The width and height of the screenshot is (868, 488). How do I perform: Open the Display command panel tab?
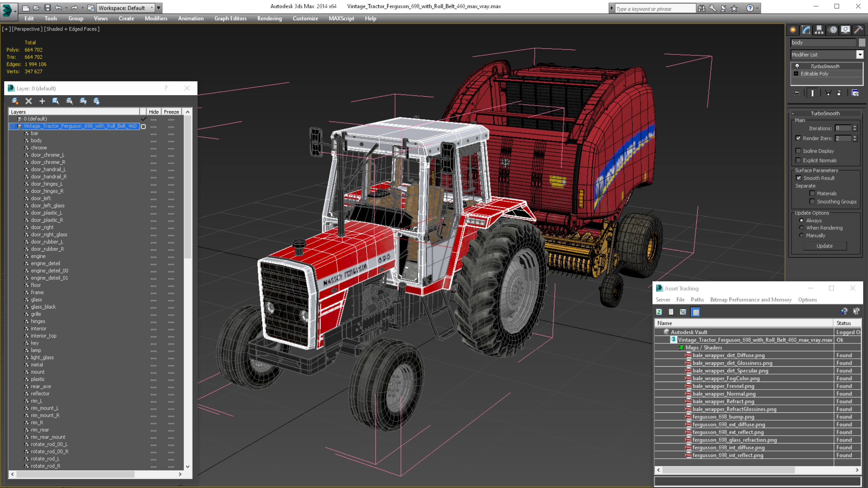845,30
